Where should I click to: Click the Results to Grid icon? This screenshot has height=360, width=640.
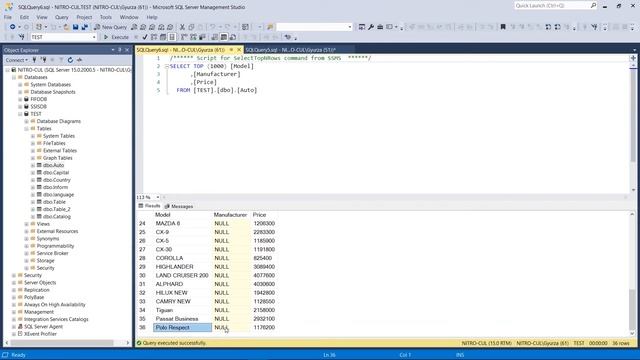[224, 37]
